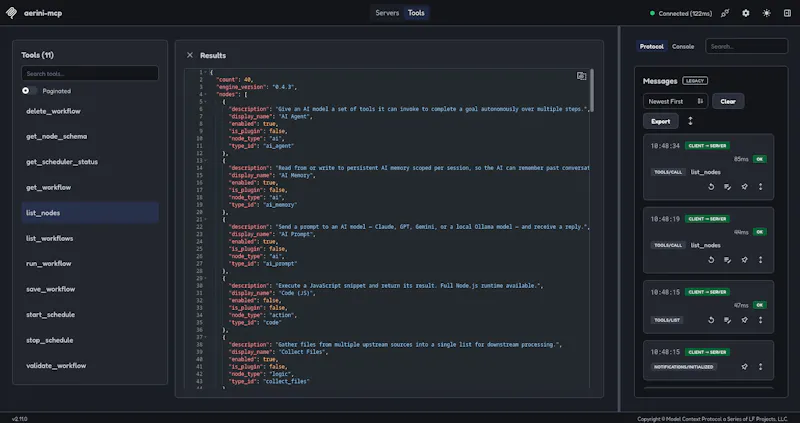Pin the 10:48:34 list_nodes message
The image size is (800, 423).
[744, 187]
